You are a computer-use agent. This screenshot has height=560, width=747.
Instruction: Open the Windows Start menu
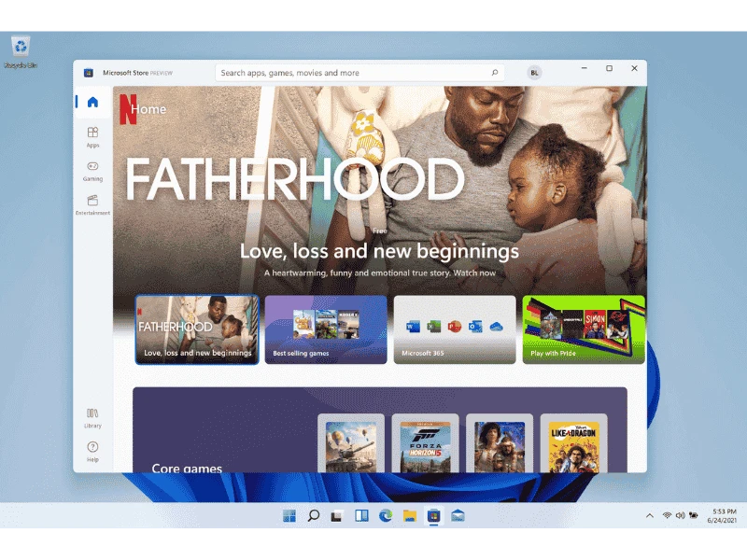pos(289,516)
